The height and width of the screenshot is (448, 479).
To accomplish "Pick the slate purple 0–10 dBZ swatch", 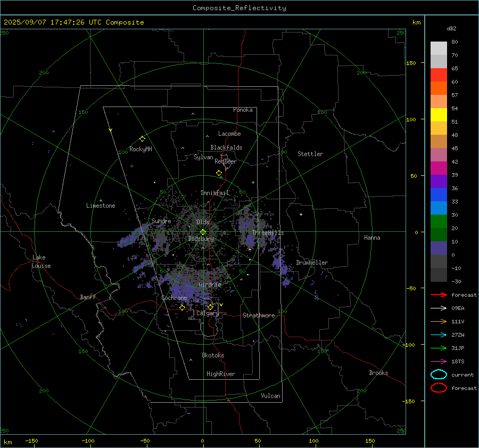I will point(439,248).
